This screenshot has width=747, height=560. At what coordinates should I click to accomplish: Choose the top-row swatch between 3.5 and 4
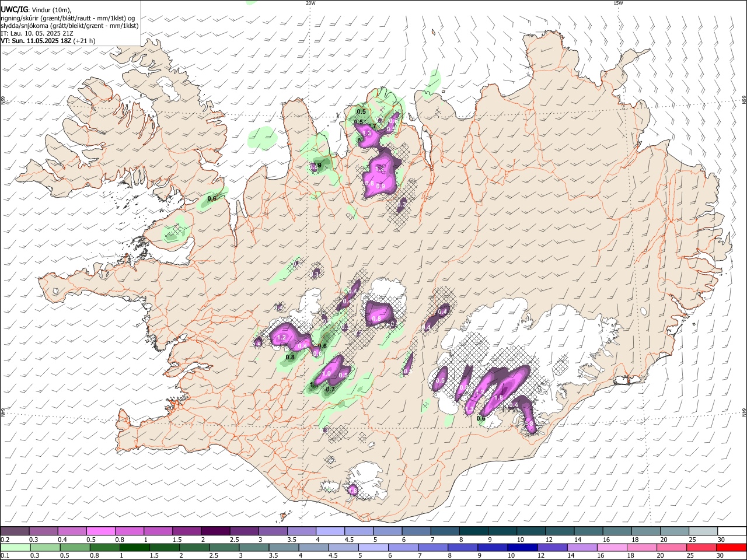pyautogui.click(x=301, y=531)
